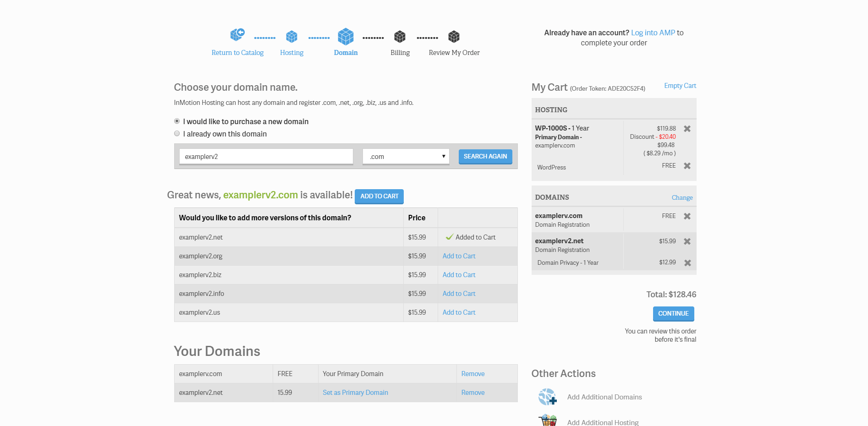Click the Hosting step cube icon
This screenshot has width=868, height=426.
click(291, 36)
